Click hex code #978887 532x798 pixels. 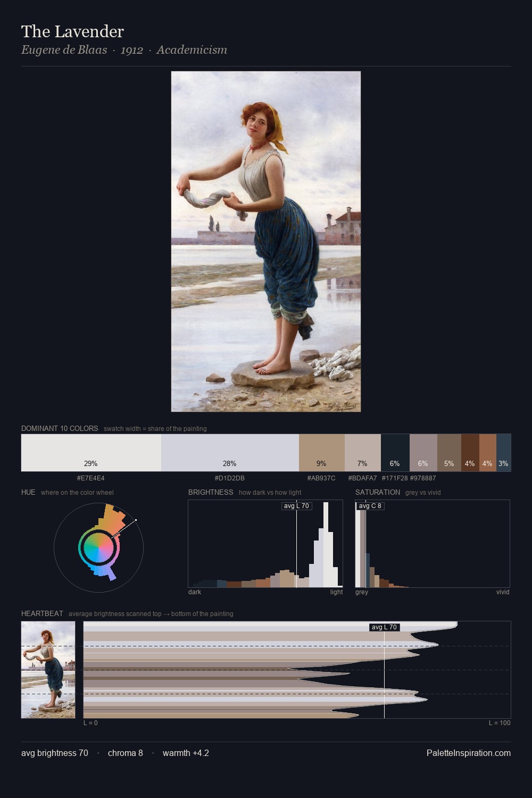423,478
